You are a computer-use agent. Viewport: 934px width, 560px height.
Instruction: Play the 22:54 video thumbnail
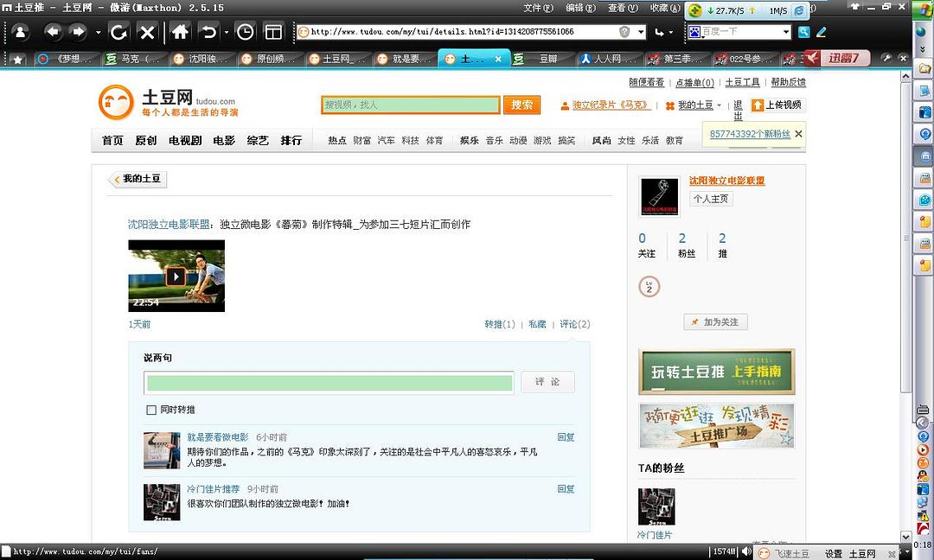[x=176, y=276]
